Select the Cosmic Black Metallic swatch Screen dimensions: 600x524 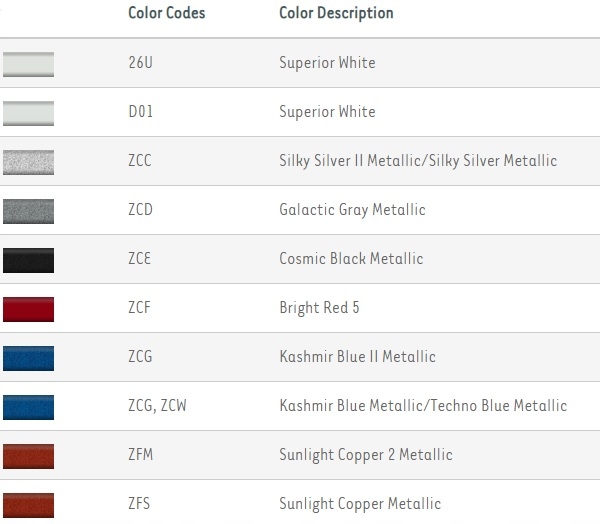28,260
